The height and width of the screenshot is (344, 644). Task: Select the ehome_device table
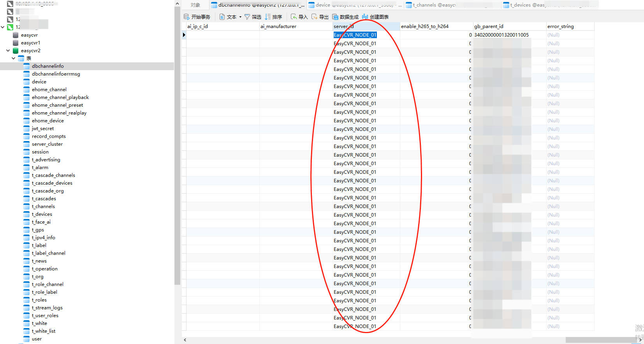coord(48,121)
